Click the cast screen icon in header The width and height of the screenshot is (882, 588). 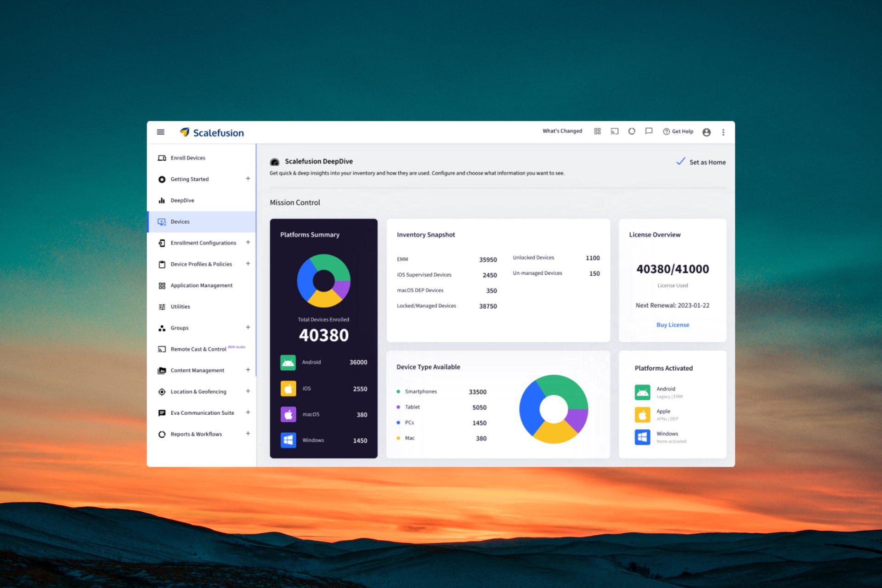pyautogui.click(x=615, y=131)
